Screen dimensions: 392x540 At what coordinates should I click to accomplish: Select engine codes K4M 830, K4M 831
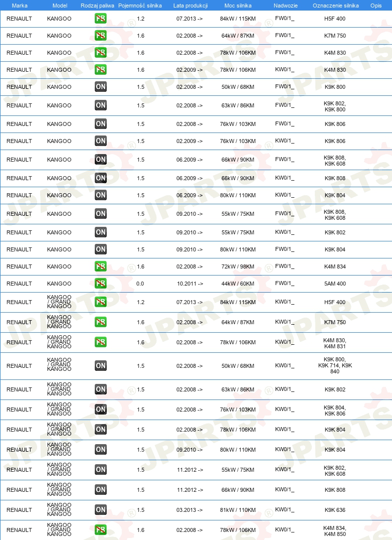(x=335, y=343)
